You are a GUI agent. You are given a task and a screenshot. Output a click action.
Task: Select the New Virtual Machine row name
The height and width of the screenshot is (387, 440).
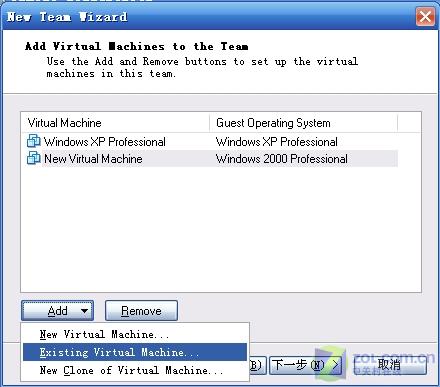click(x=93, y=159)
